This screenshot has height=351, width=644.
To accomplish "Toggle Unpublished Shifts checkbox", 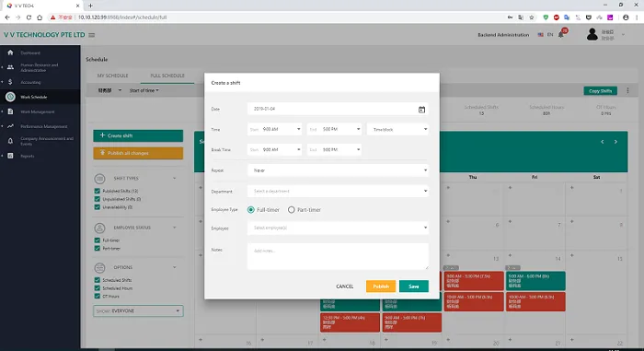I will click(x=98, y=199).
